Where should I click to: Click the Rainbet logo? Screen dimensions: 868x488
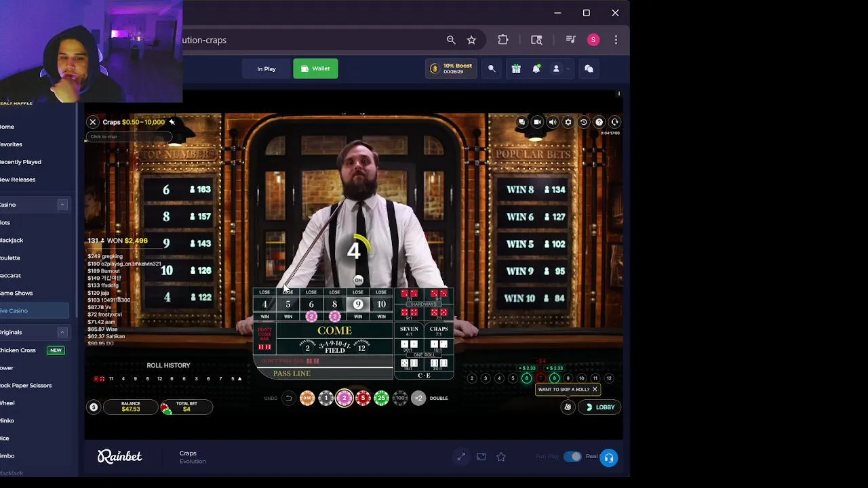click(x=119, y=457)
